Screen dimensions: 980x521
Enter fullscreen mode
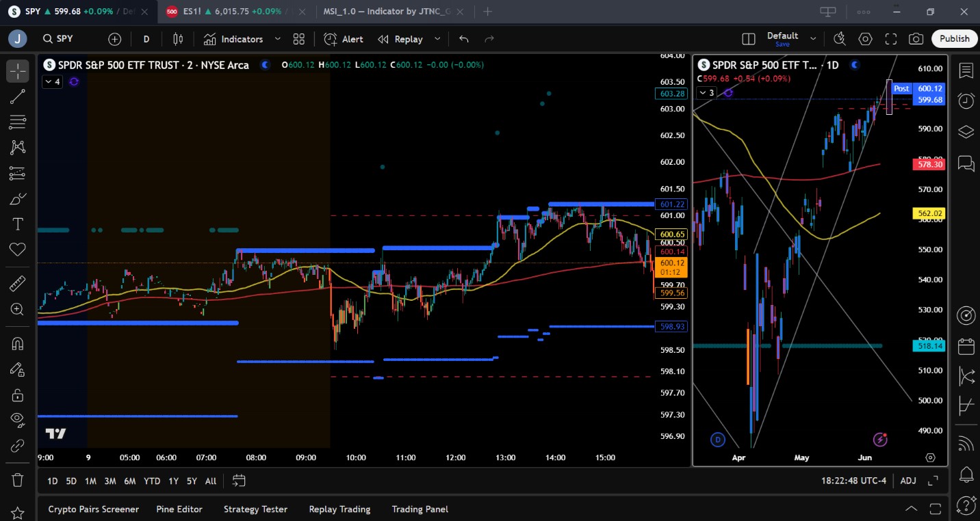click(891, 39)
